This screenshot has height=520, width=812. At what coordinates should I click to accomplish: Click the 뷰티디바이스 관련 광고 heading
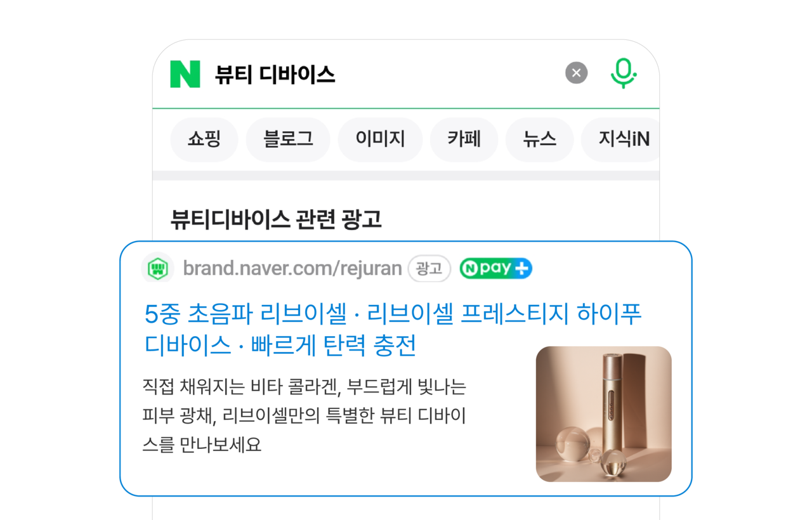click(276, 219)
